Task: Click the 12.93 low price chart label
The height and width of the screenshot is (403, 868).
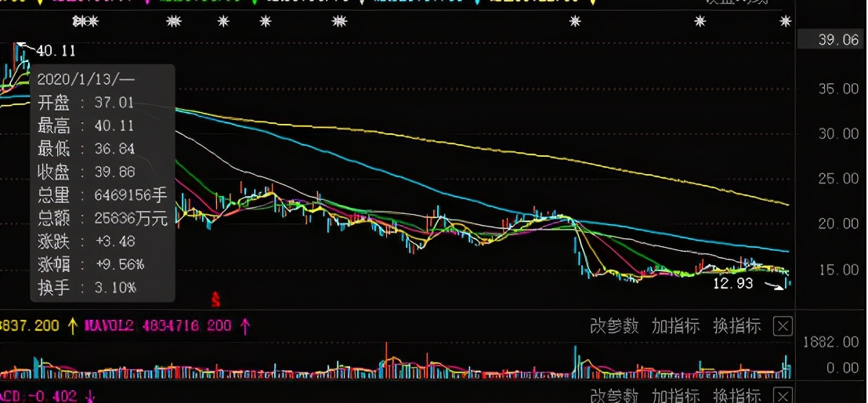Action: coord(733,283)
